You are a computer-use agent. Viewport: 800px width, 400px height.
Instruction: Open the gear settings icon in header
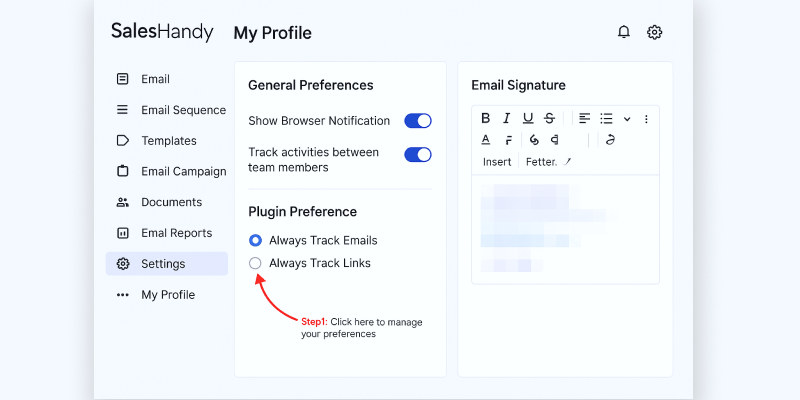coord(655,32)
